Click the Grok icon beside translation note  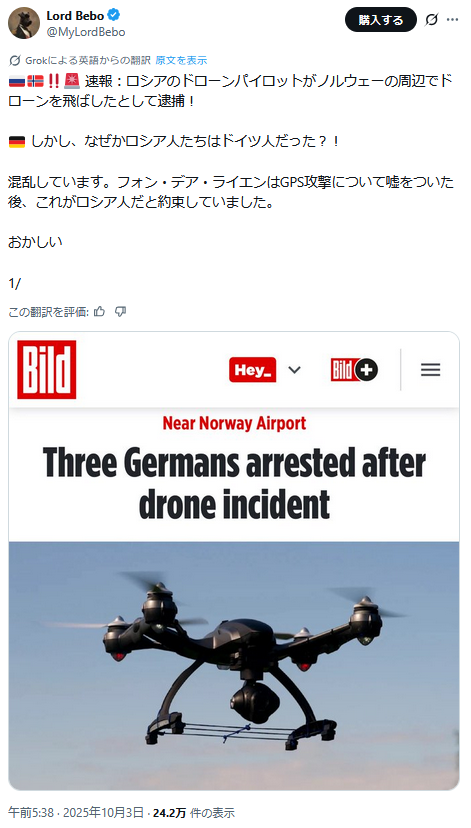point(15,60)
